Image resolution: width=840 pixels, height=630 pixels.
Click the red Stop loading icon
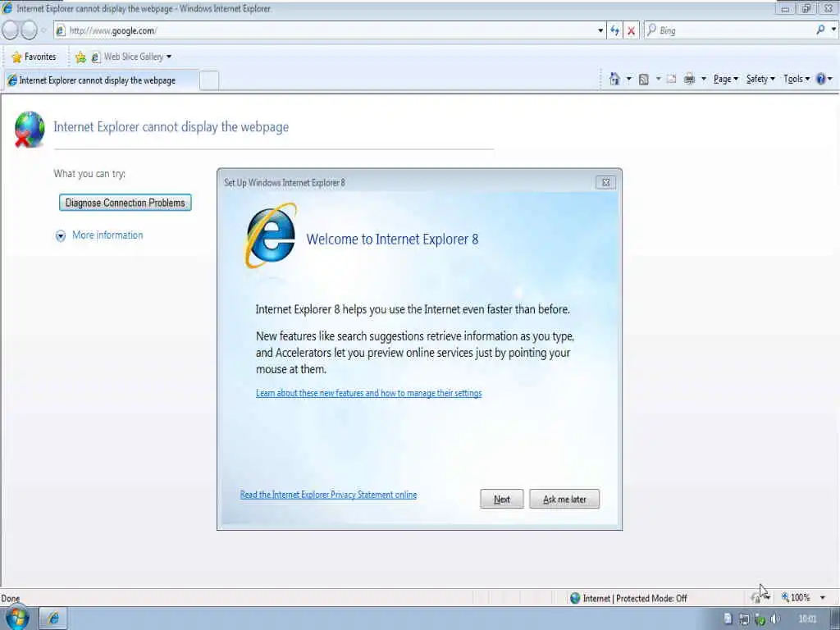tap(631, 30)
